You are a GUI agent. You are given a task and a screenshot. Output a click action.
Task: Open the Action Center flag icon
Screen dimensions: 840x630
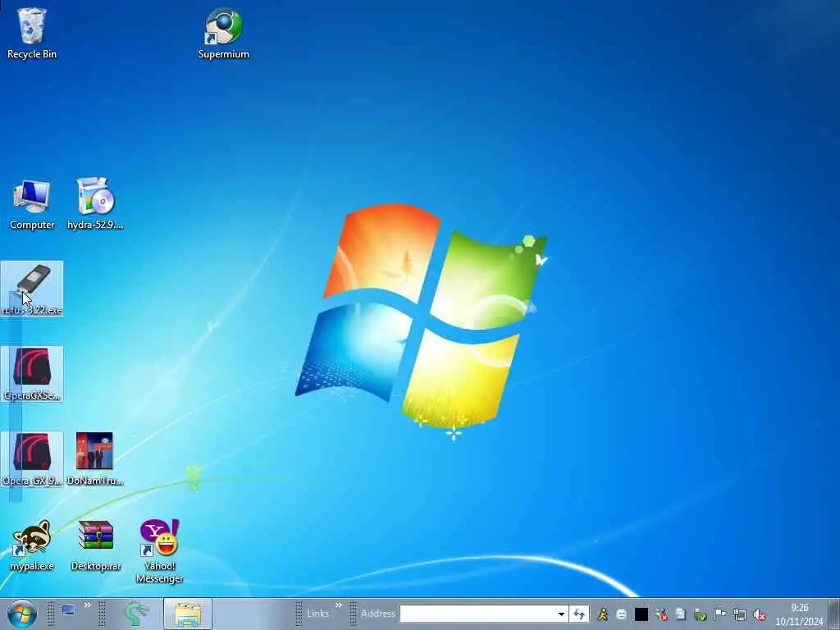[x=720, y=614]
